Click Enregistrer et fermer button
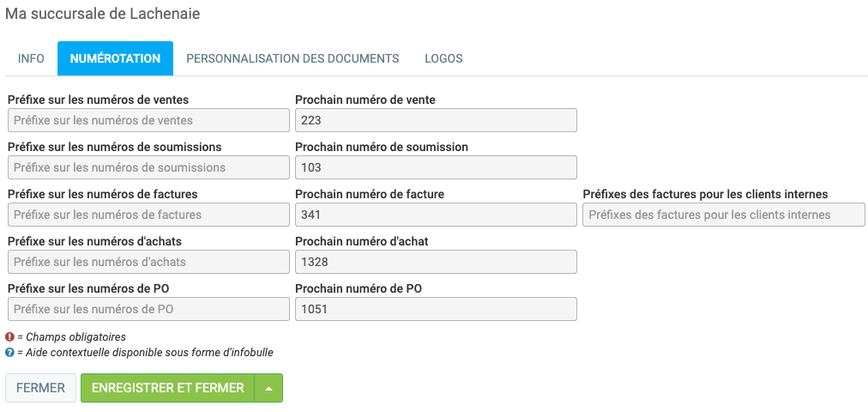 point(168,388)
